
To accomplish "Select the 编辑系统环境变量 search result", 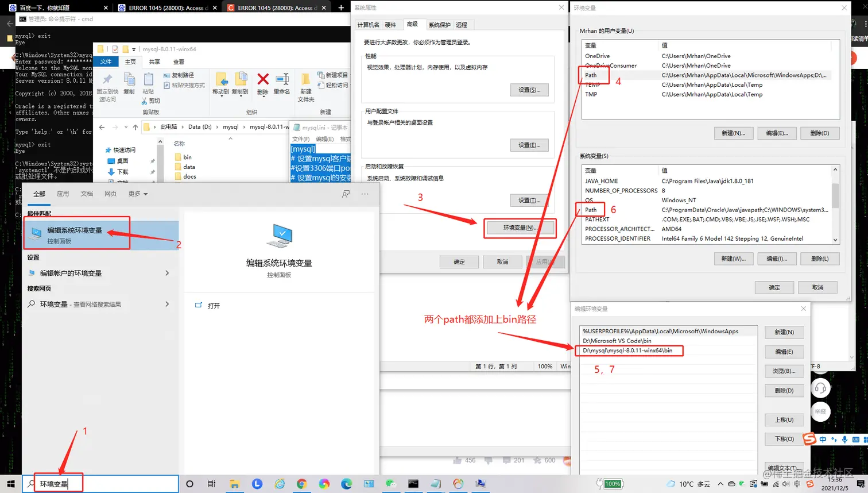I will pos(102,235).
